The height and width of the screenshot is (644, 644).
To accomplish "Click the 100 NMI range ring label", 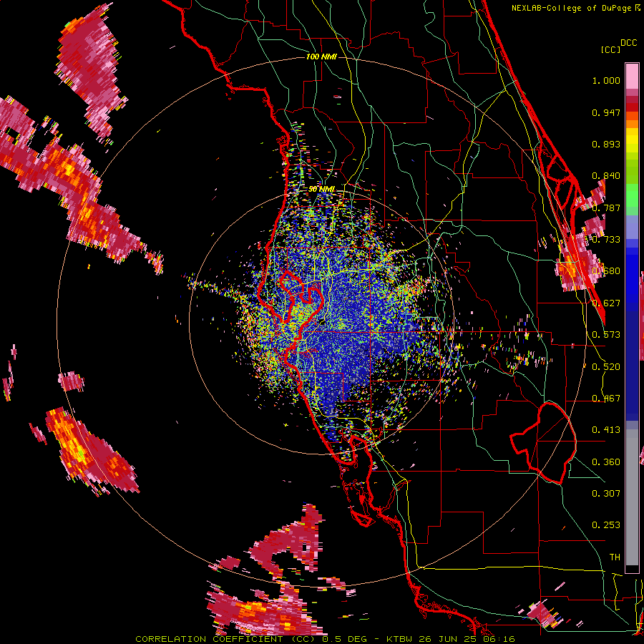I will click(x=321, y=57).
